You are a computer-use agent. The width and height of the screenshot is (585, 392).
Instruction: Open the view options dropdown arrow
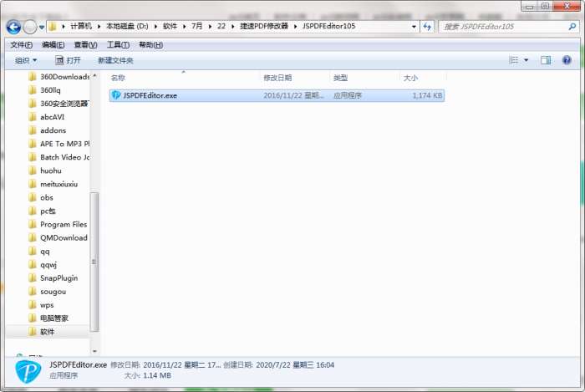(526, 60)
